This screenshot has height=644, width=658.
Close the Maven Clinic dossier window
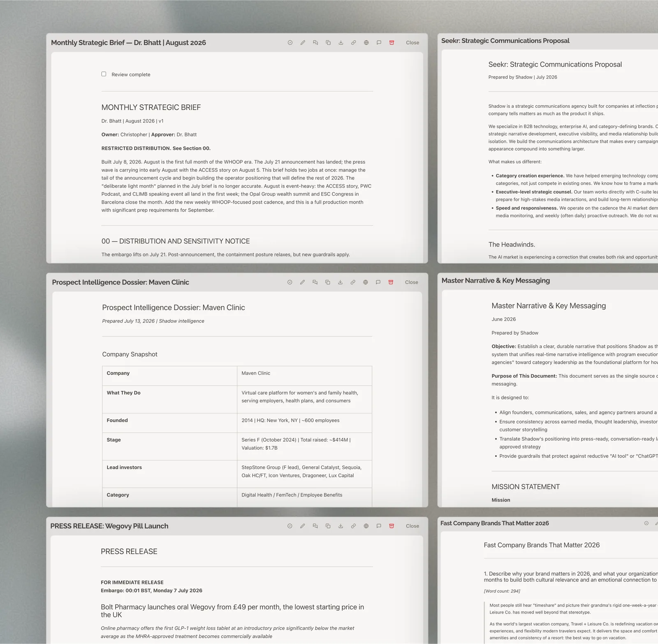[412, 282]
